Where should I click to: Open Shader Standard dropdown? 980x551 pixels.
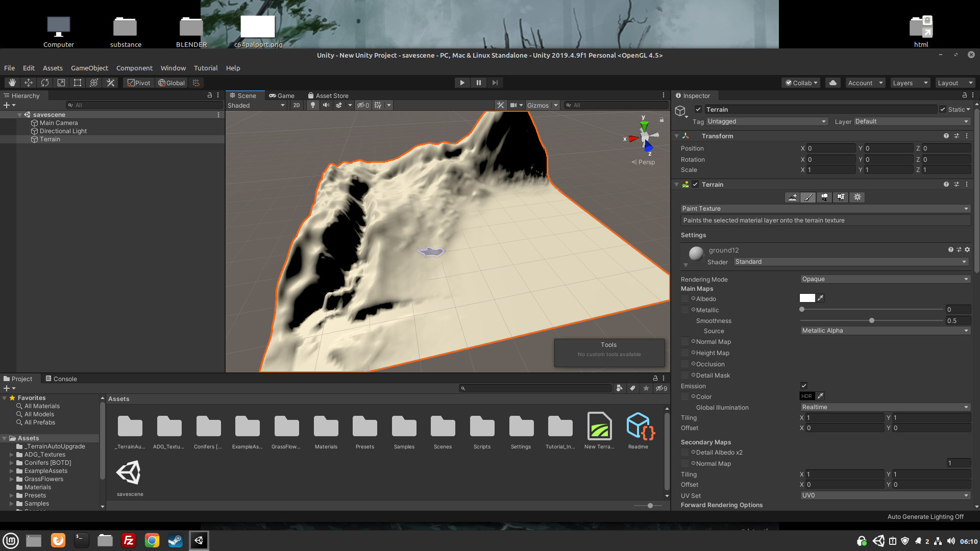(x=850, y=262)
